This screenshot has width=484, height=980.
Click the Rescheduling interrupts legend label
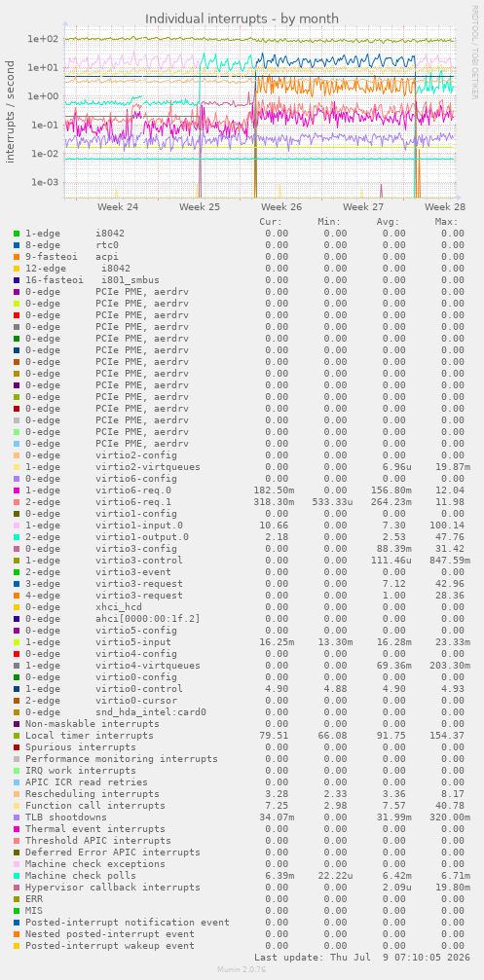pos(92,794)
